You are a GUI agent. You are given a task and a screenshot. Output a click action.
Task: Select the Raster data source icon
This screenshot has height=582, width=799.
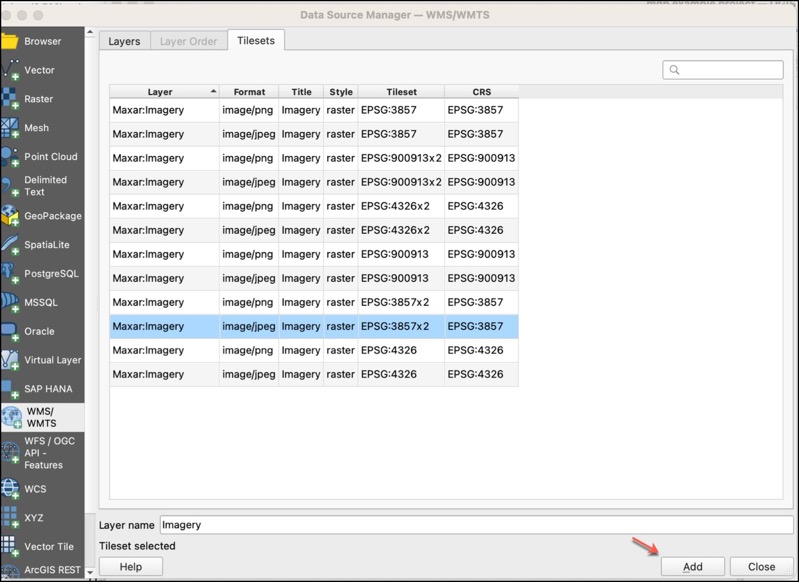click(10, 99)
